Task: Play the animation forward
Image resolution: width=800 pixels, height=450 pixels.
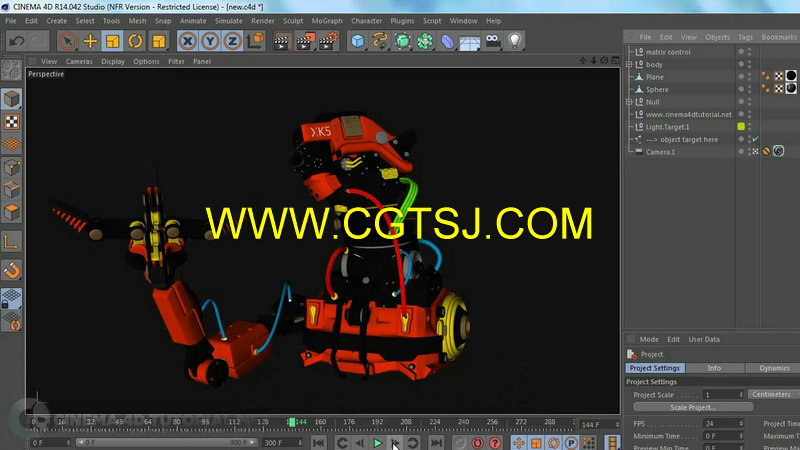Action: pos(378,443)
